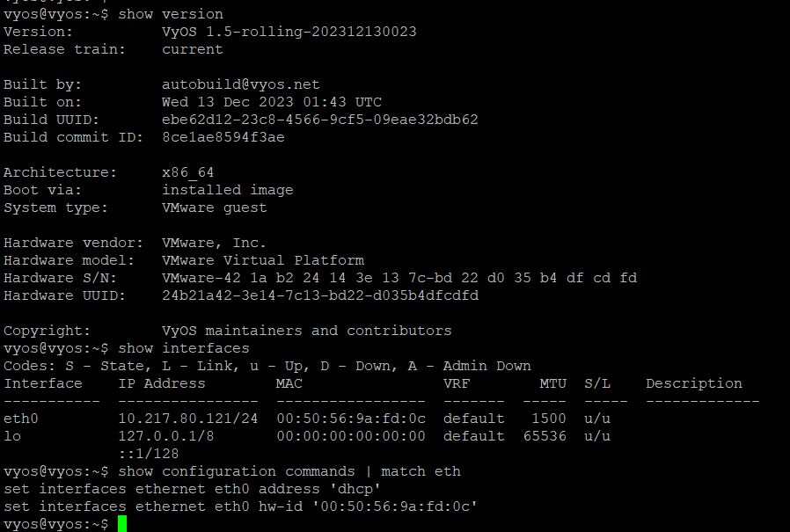Select the "VMware guest" system type

(214, 208)
